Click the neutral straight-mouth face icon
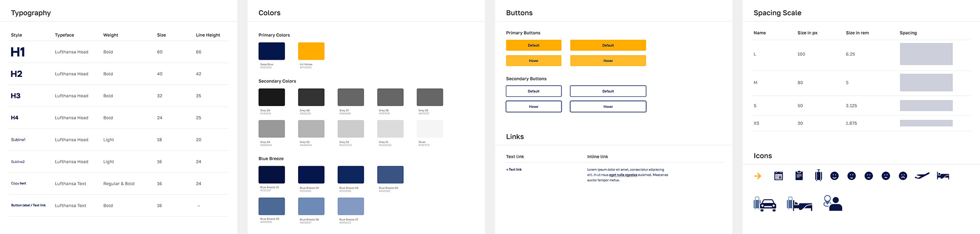This screenshot has width=980, height=234. point(869,176)
